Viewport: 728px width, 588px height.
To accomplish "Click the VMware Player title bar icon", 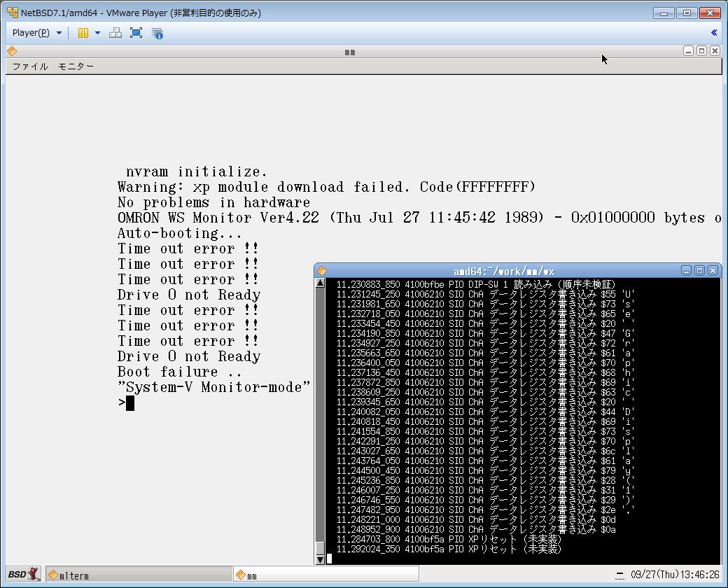I will point(13,13).
